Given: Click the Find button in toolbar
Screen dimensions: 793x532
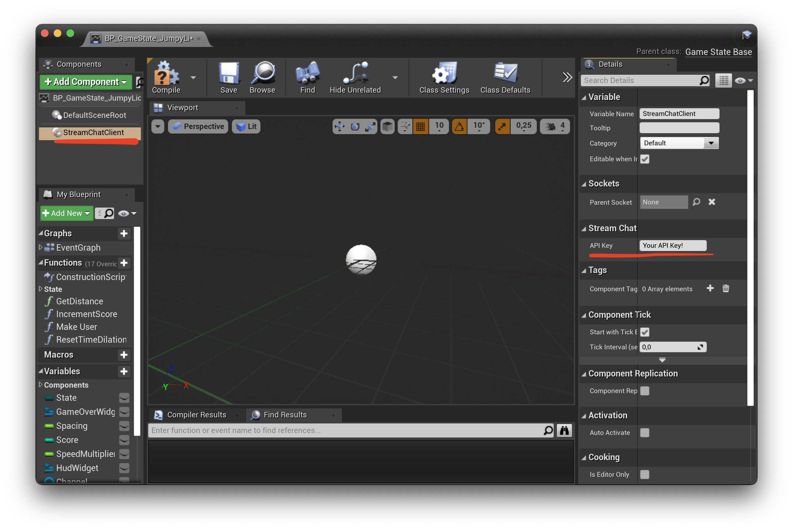Looking at the screenshot, I should 306,78.
